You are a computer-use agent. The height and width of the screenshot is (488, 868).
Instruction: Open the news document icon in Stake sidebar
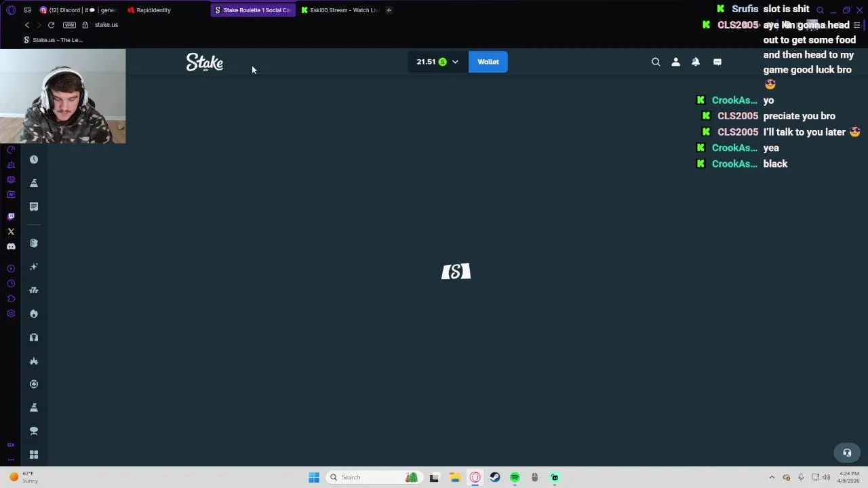pyautogui.click(x=34, y=207)
